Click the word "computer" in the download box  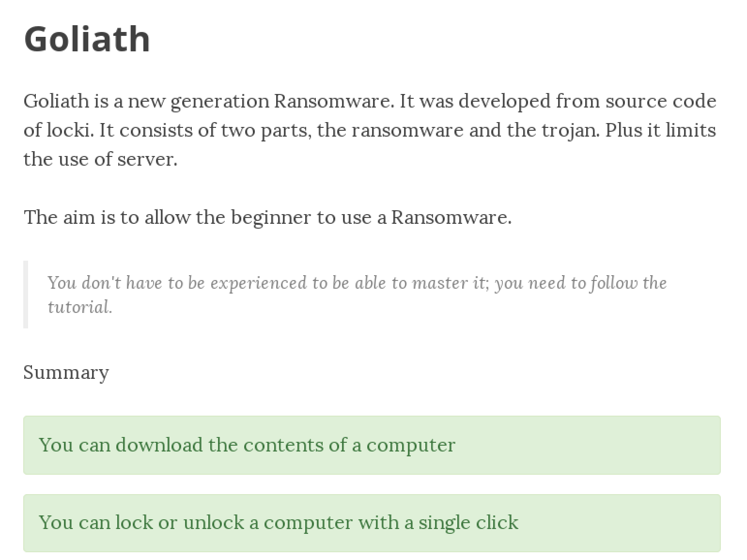click(x=411, y=445)
